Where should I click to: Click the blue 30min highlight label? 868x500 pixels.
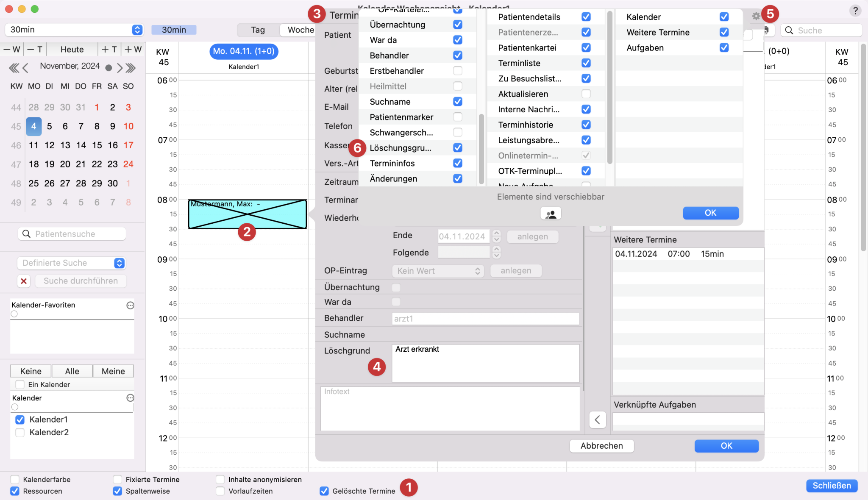point(174,30)
